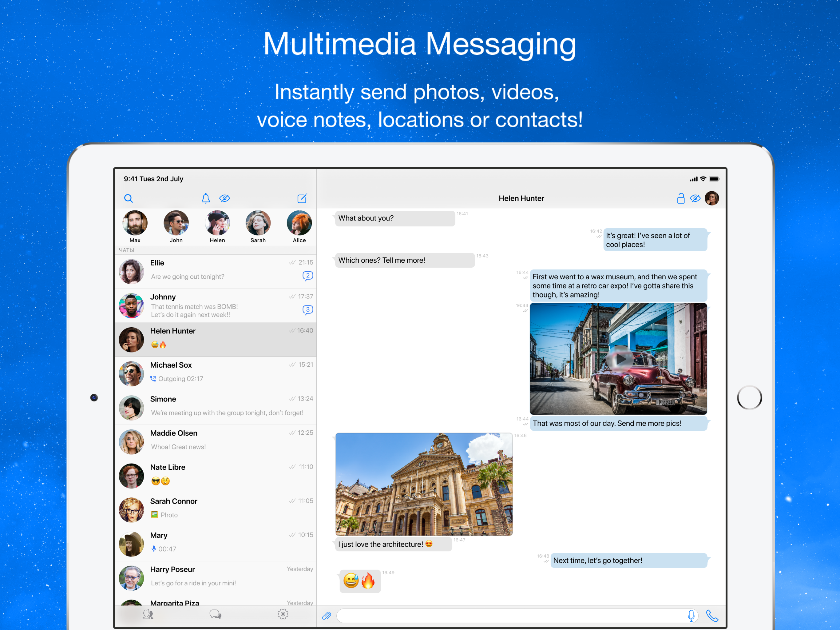Select the 'What about you?' message
Image resolution: width=840 pixels, height=630 pixels.
[x=394, y=218]
